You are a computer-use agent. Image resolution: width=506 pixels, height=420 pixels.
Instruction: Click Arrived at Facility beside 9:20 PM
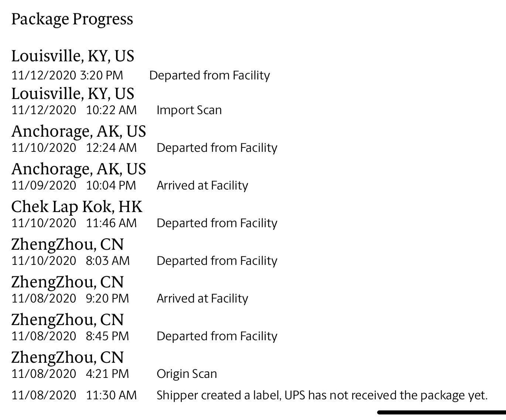(202, 298)
